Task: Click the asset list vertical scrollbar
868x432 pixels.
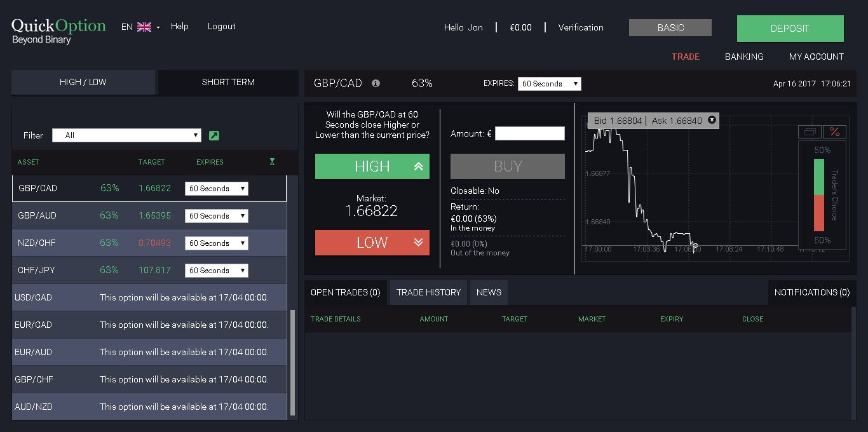Action: pyautogui.click(x=292, y=362)
